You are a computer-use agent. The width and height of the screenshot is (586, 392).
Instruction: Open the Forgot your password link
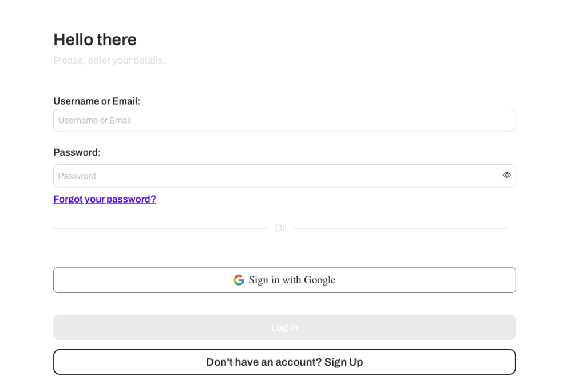pyautogui.click(x=105, y=199)
